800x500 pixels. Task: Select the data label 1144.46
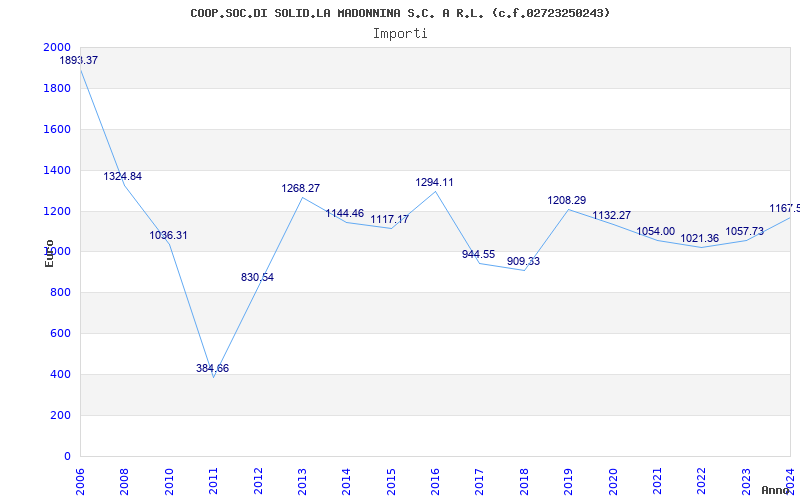345,213
